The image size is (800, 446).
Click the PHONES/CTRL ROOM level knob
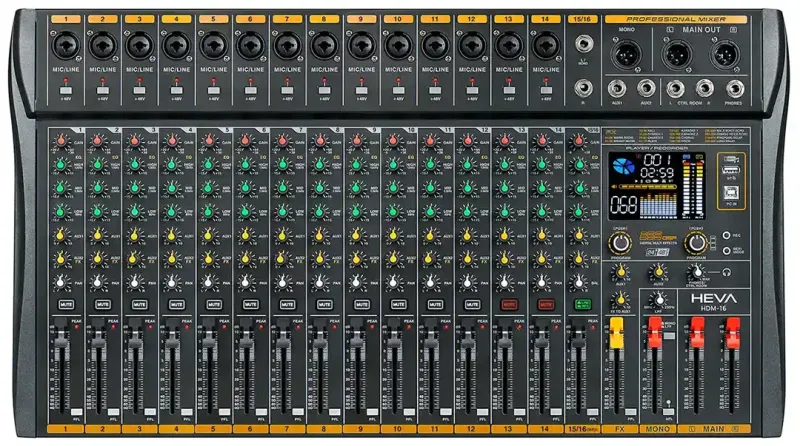coord(696,272)
